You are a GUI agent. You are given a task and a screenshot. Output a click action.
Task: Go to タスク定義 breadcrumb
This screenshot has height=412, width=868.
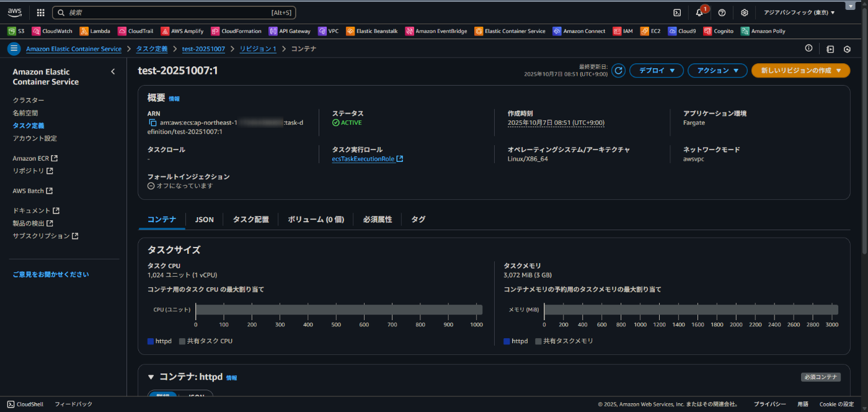point(152,48)
